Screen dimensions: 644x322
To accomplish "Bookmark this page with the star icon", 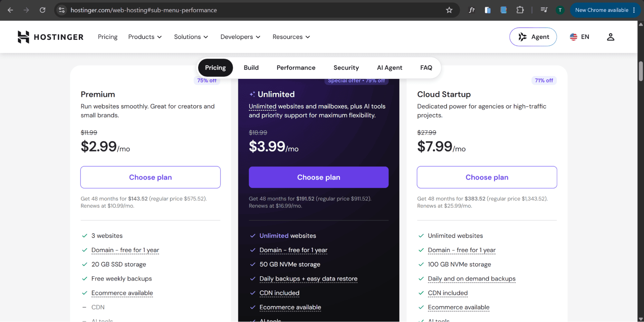I will coord(449,10).
